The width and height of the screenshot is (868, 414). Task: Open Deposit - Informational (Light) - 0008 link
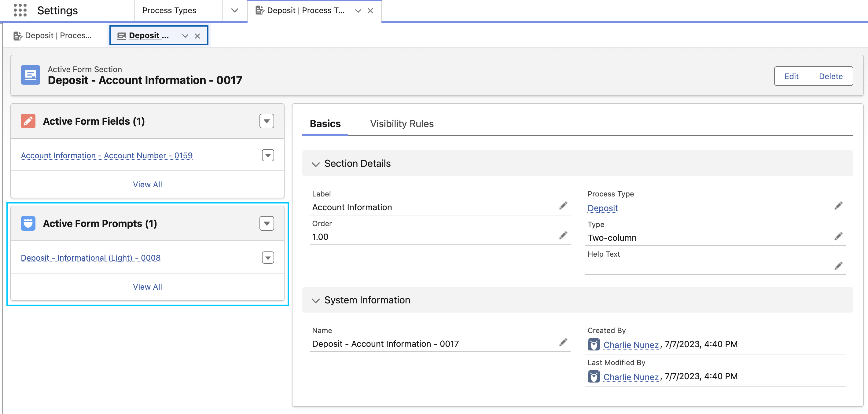click(x=91, y=258)
